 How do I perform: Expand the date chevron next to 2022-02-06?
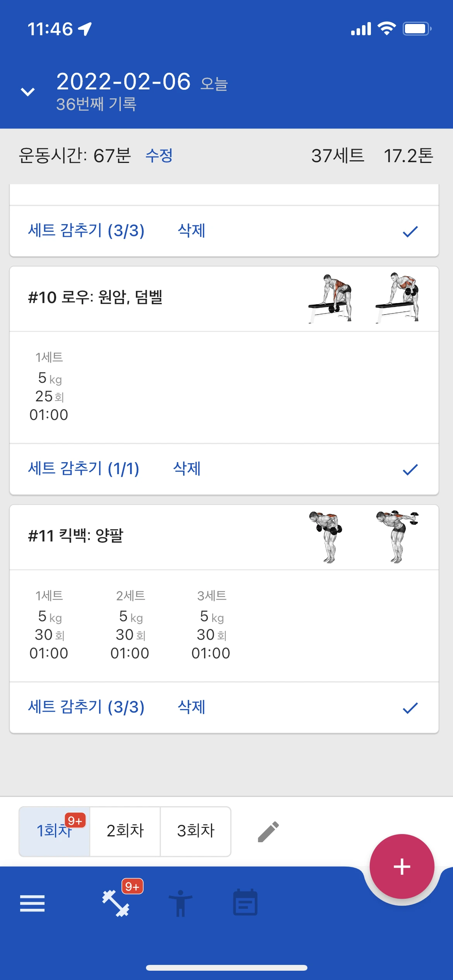coord(28,92)
